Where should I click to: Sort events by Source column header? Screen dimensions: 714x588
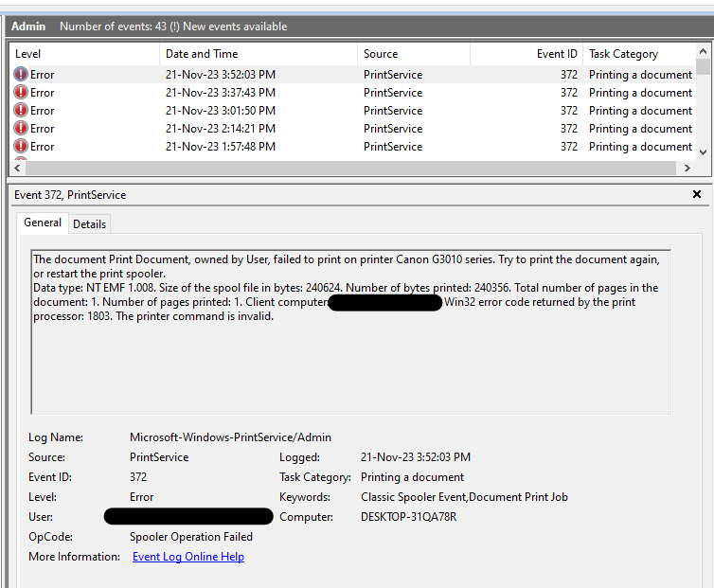tap(413, 54)
